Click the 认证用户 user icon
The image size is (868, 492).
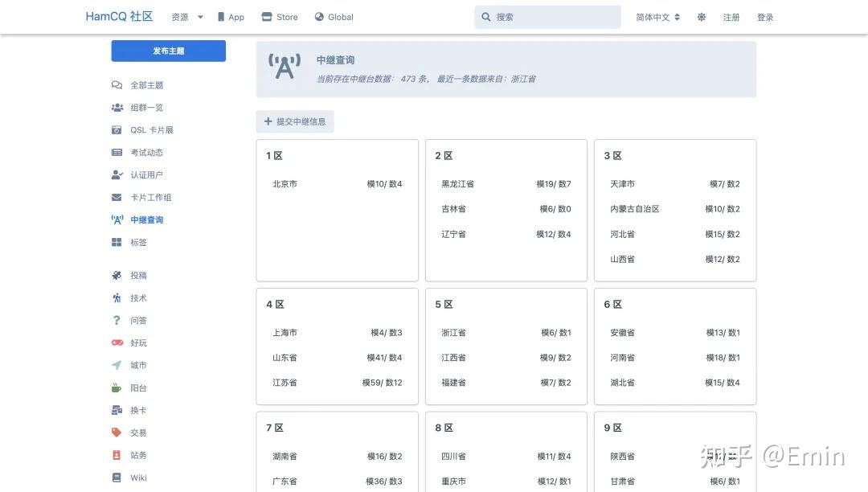(117, 174)
